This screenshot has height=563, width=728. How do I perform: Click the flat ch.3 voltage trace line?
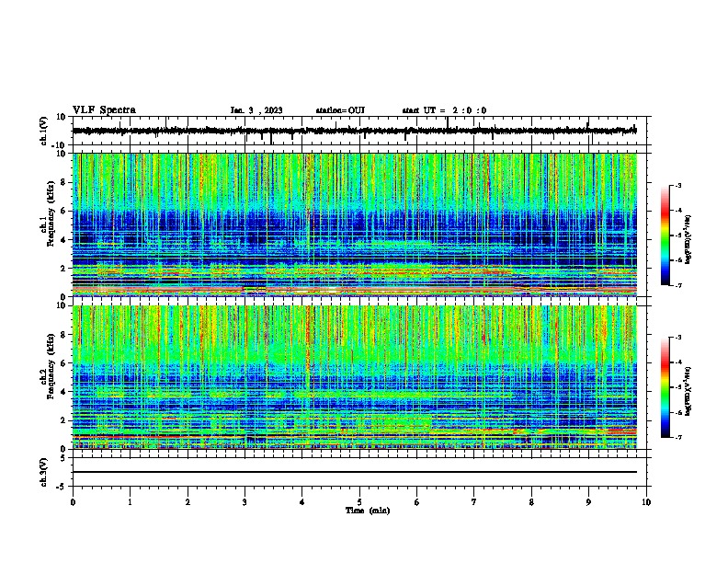coord(355,472)
